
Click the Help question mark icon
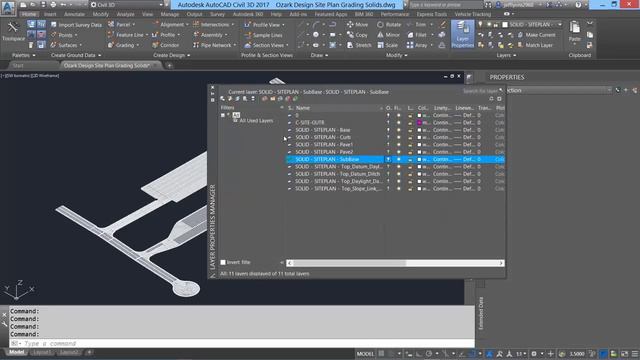[x=578, y=5]
